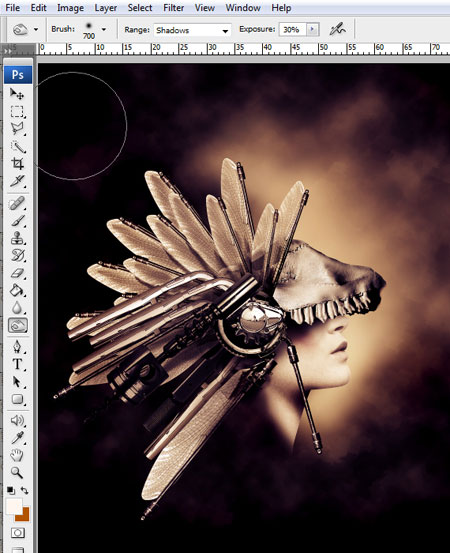Image resolution: width=450 pixels, height=553 pixels.
Task: Select the Brush tool
Action: [x=17, y=221]
